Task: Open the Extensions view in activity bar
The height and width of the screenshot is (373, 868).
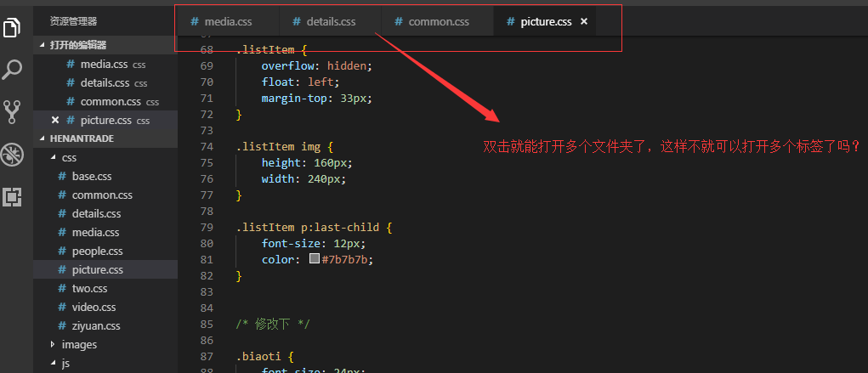Action: 12,198
